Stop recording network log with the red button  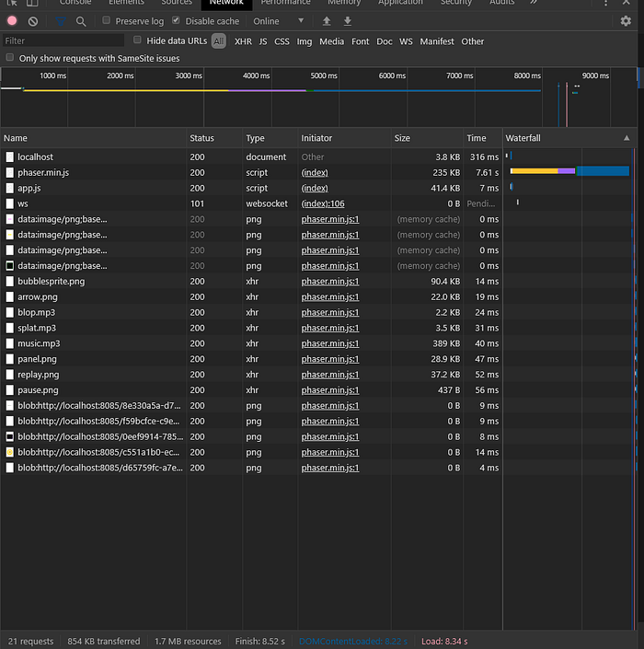coord(12,20)
